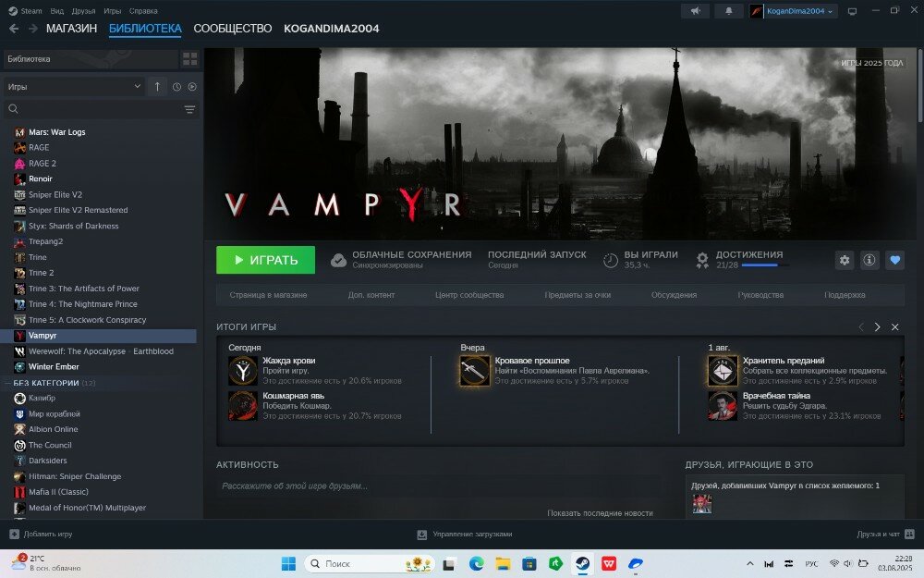Go back with the left arrow
The height and width of the screenshot is (578, 924).
(14, 29)
